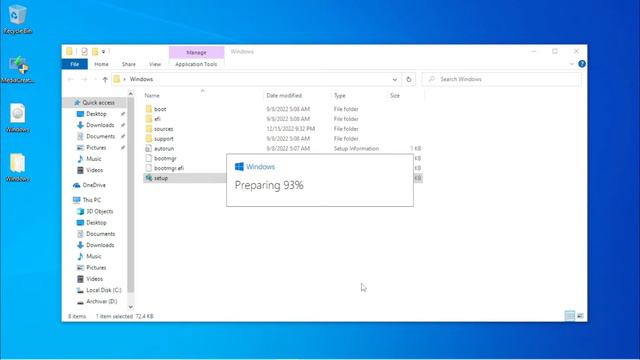Go up one folder level

pos(105,79)
